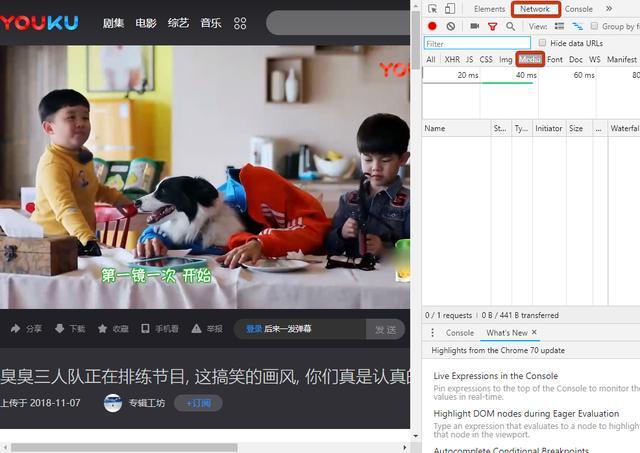Select the JS filter type
Viewport: 640px width, 453px height.
tap(469, 60)
